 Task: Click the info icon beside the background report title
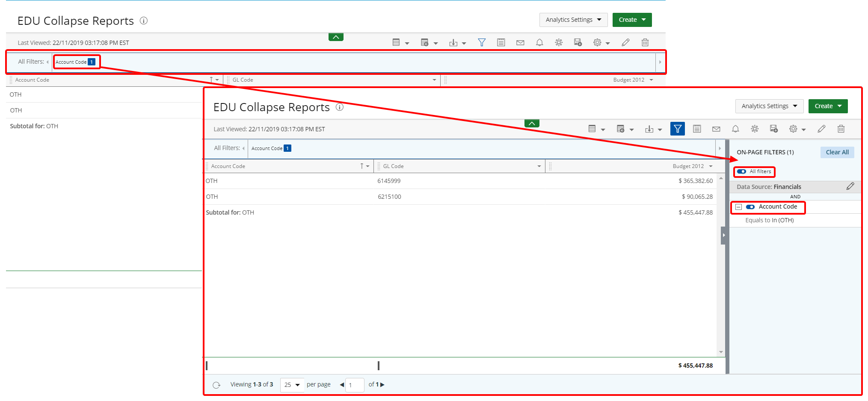(144, 21)
